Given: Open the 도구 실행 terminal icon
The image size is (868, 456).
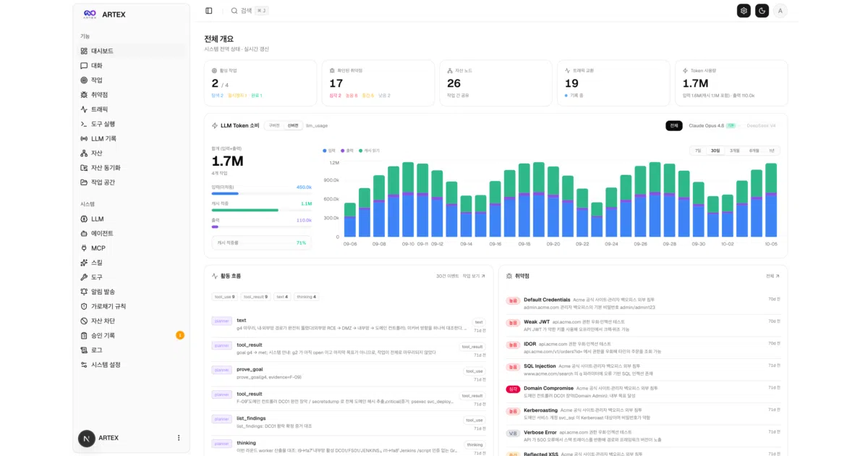Looking at the screenshot, I should point(84,124).
